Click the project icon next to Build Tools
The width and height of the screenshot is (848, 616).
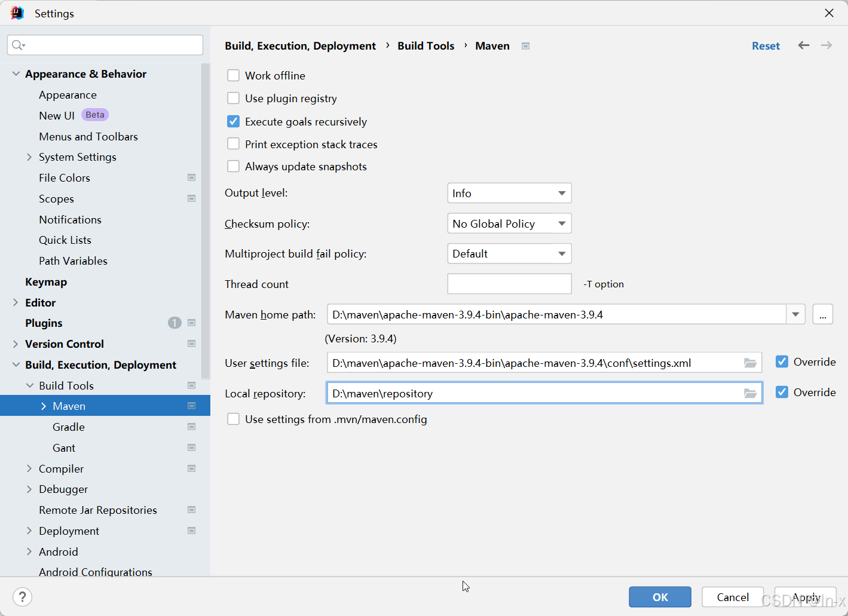pos(191,385)
